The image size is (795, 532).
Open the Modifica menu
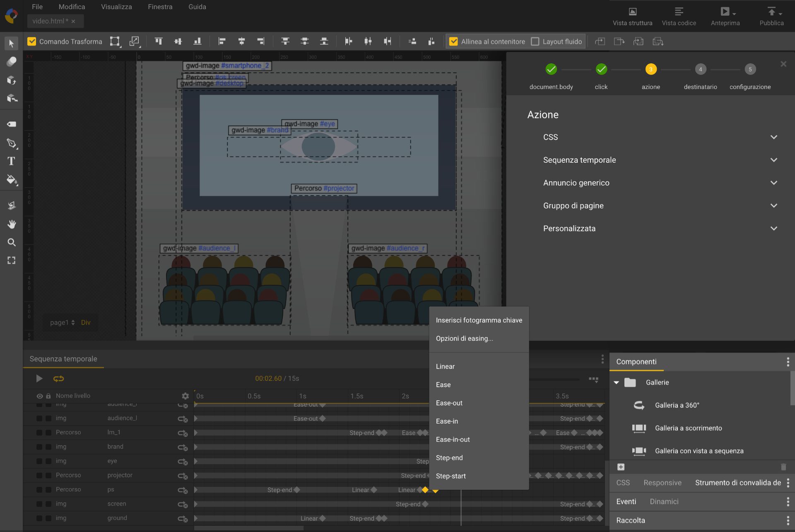click(x=72, y=7)
